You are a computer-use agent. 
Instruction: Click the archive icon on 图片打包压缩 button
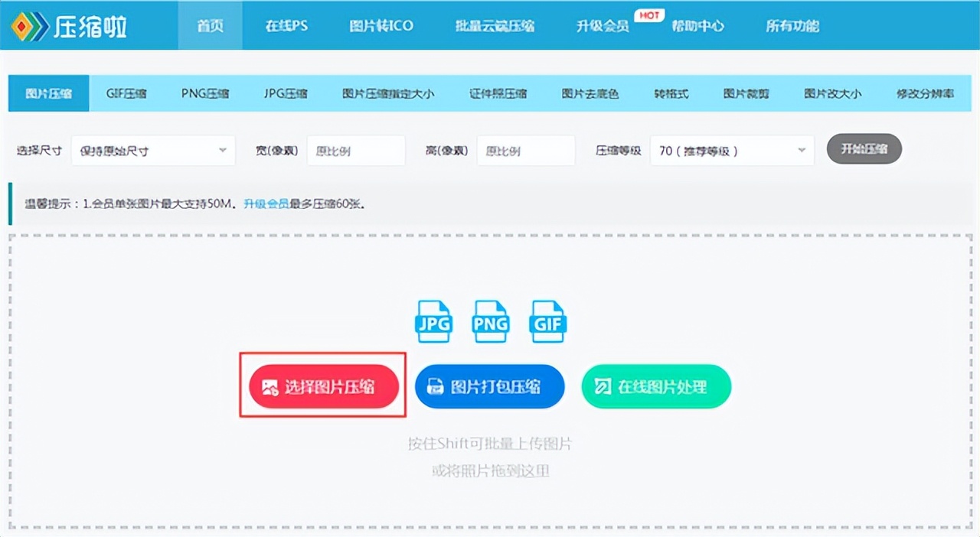pyautogui.click(x=433, y=386)
